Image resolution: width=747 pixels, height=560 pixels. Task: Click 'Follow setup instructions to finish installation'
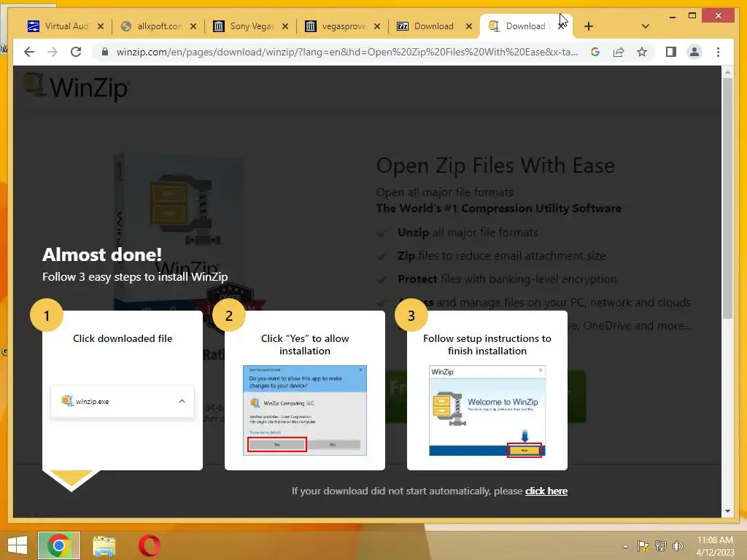click(487, 345)
